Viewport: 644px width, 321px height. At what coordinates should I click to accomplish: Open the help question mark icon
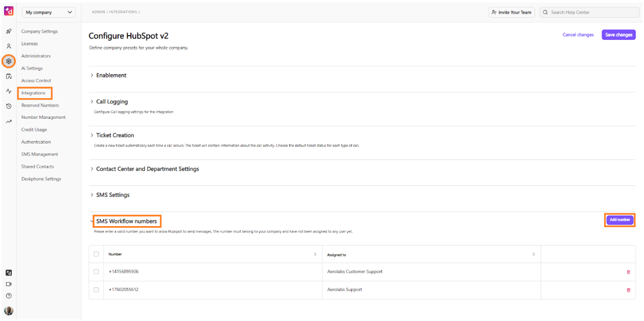9,296
